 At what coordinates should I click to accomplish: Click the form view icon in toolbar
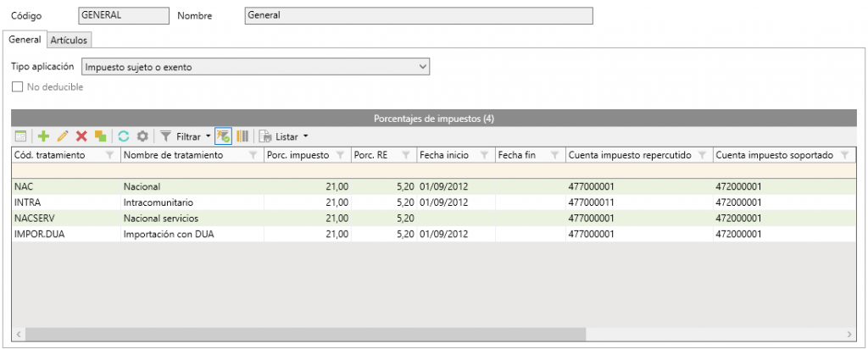[x=21, y=136]
